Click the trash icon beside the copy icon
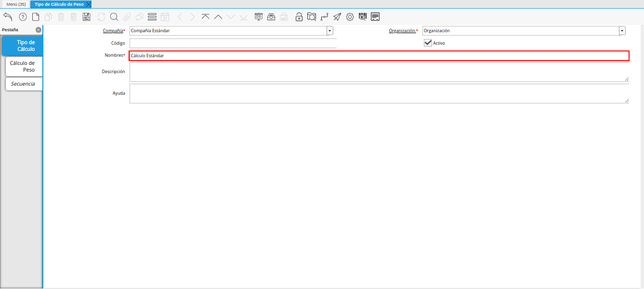 (61, 17)
